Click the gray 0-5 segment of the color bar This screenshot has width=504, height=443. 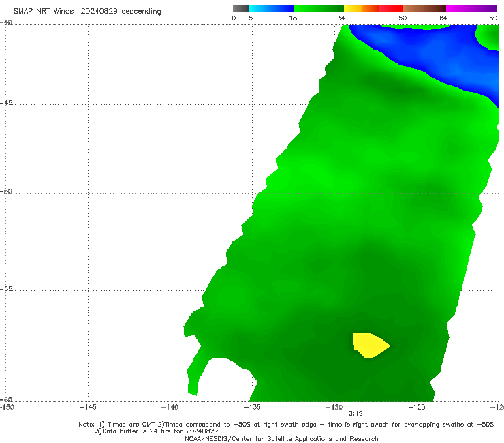[241, 8]
